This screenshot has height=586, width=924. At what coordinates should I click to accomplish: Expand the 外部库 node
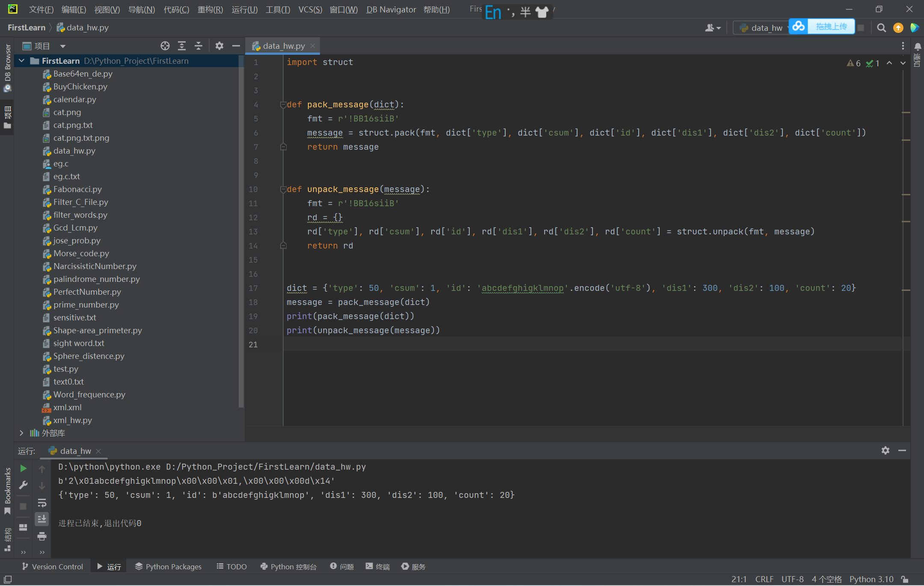coord(22,433)
